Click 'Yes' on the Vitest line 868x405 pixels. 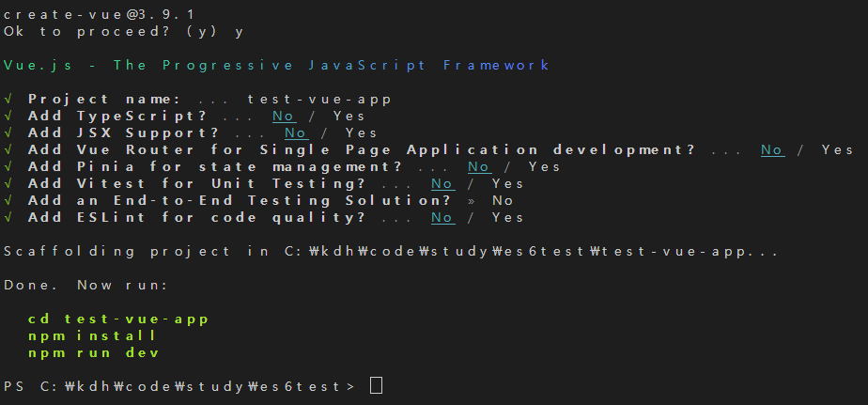click(507, 184)
